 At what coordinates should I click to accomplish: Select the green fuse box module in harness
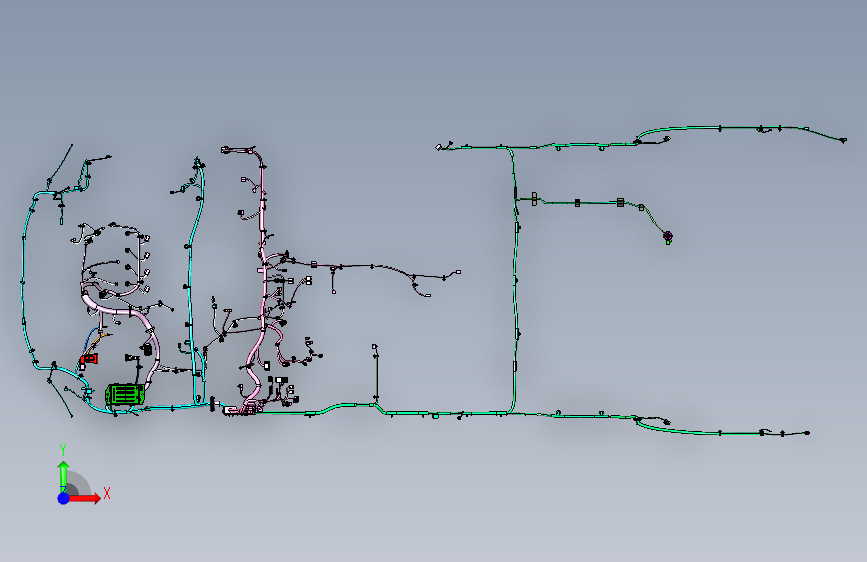pos(125,394)
